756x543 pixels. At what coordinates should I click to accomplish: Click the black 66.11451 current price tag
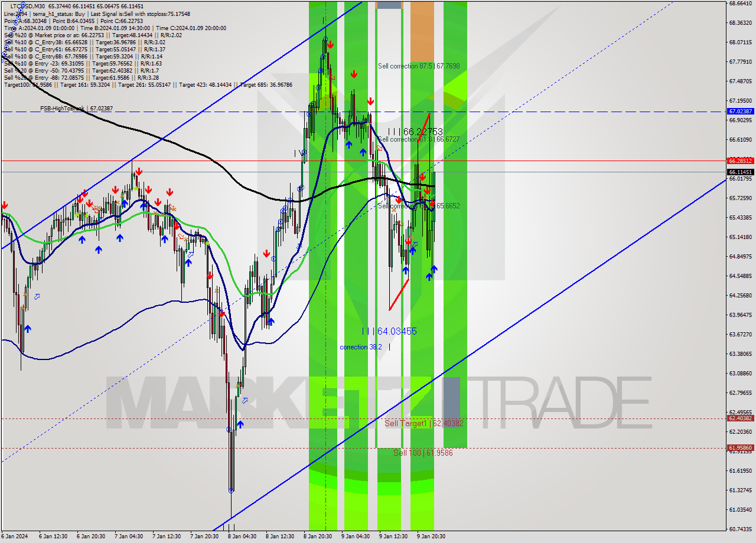click(x=740, y=172)
